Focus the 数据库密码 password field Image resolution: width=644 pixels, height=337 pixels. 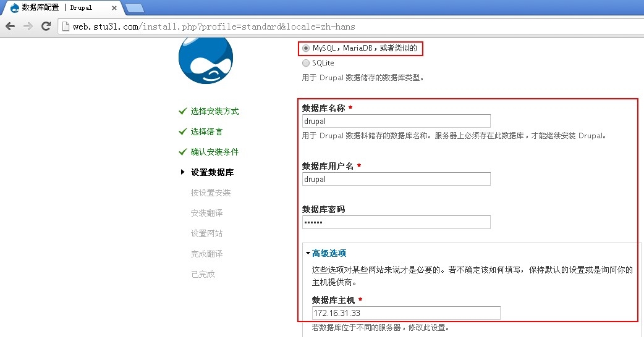(396, 222)
